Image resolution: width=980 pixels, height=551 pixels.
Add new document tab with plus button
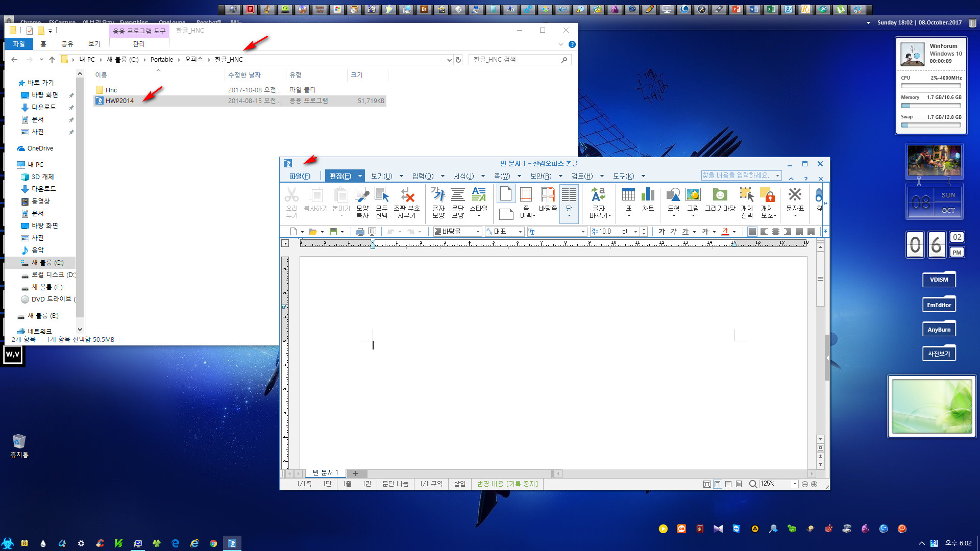(356, 473)
